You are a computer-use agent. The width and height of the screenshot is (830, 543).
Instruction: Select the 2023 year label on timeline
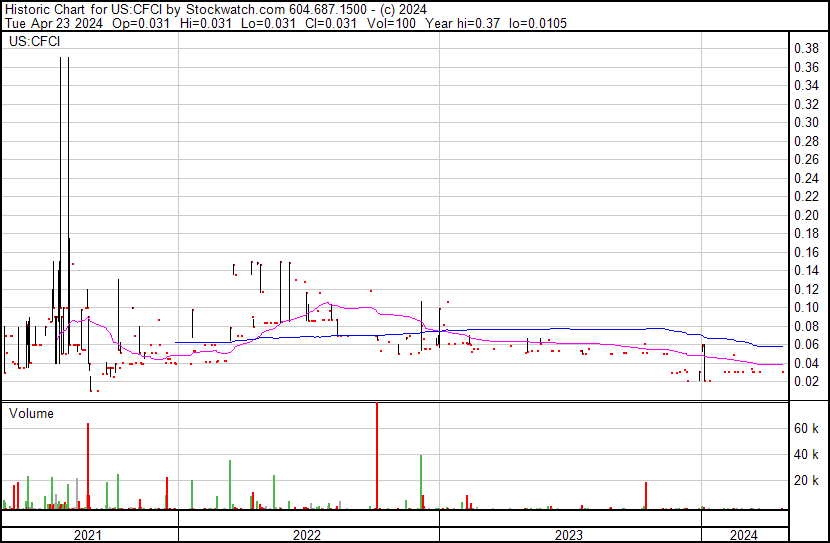click(x=569, y=535)
